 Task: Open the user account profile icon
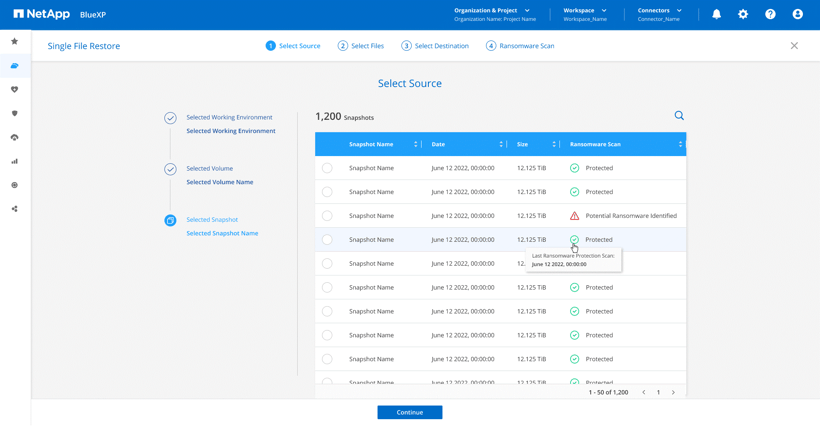tap(797, 14)
